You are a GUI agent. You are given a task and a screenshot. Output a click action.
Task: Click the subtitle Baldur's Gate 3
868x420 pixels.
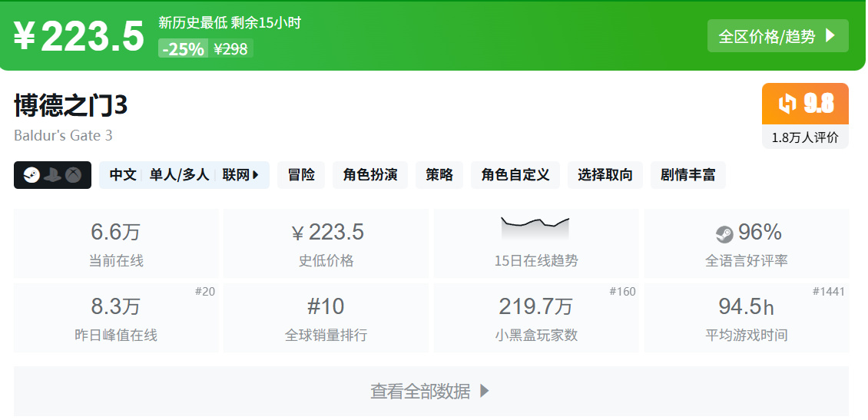click(63, 135)
